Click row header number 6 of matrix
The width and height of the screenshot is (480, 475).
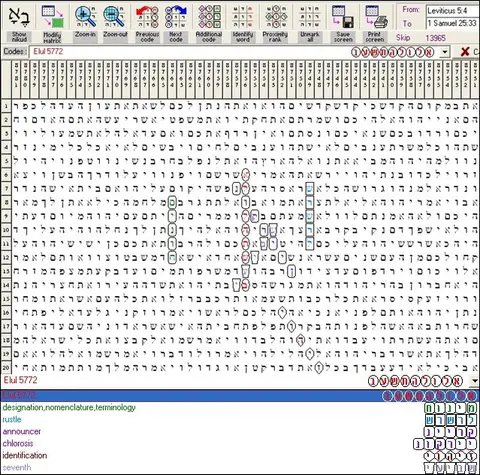[6, 175]
